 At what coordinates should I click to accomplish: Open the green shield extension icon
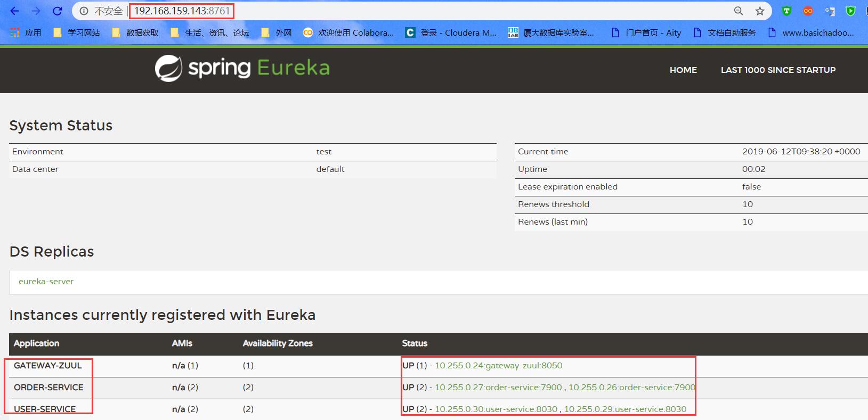click(x=851, y=11)
